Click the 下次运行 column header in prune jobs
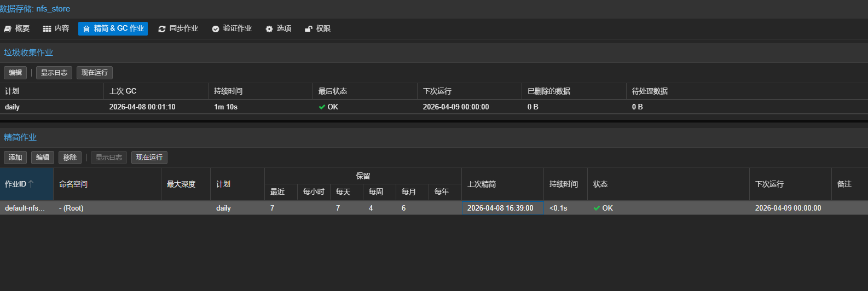 point(769,184)
